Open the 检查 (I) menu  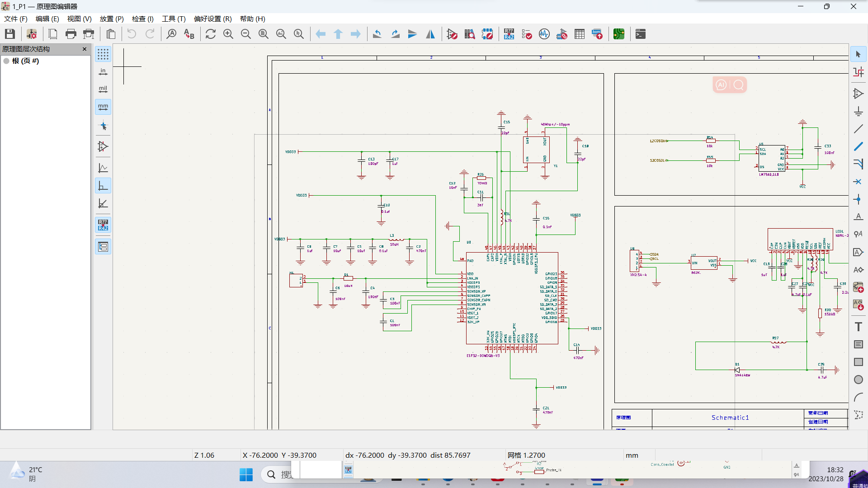[x=142, y=19]
